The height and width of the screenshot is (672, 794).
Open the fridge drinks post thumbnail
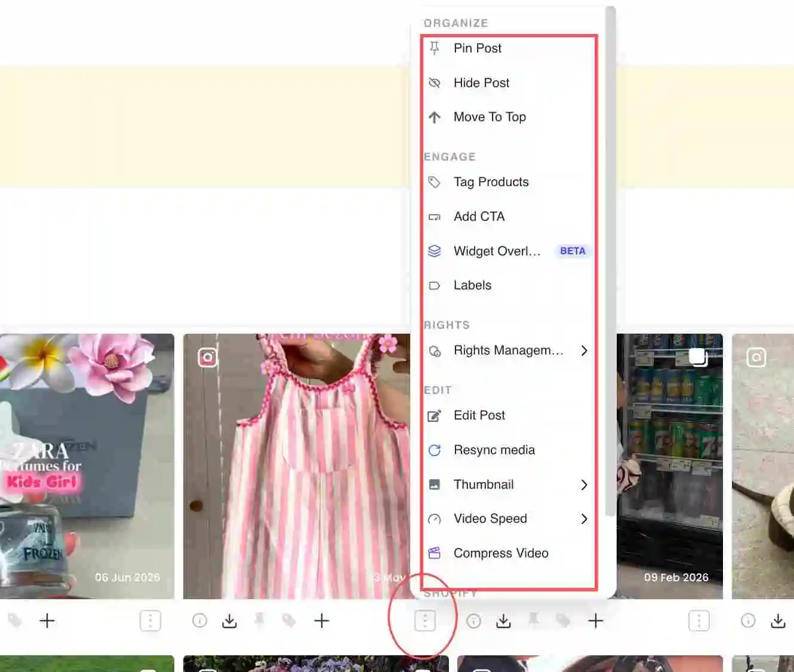click(x=670, y=466)
